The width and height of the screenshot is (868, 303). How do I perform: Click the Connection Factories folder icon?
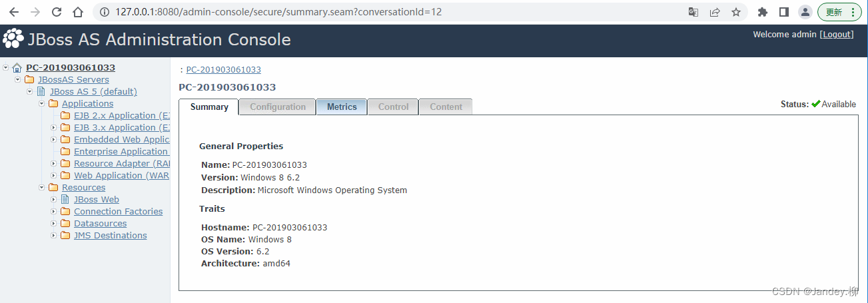click(x=65, y=212)
